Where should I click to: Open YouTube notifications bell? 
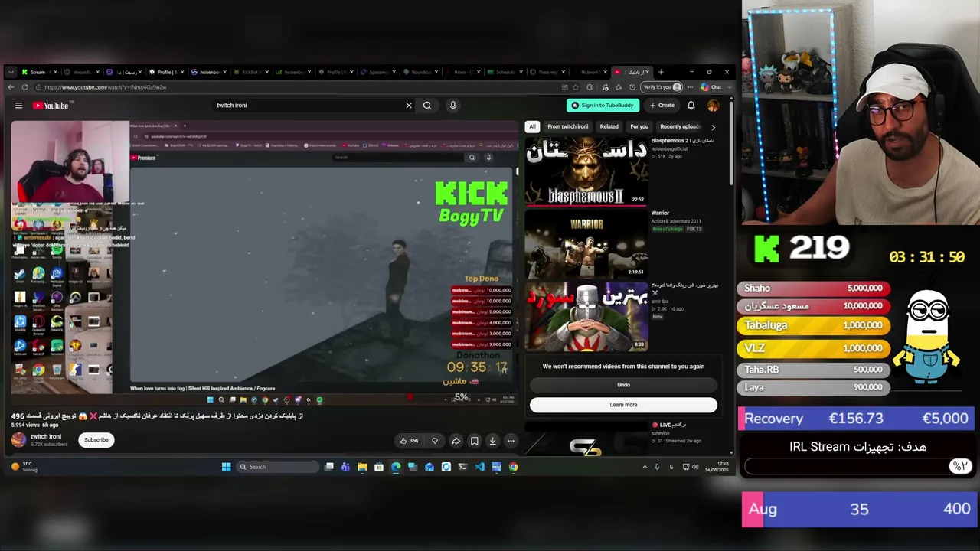click(x=691, y=106)
